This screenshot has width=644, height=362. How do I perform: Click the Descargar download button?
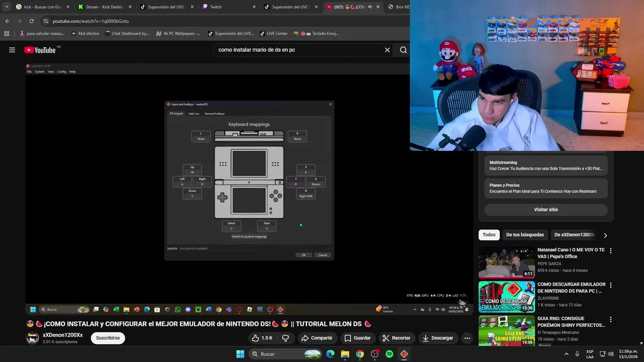click(438, 338)
